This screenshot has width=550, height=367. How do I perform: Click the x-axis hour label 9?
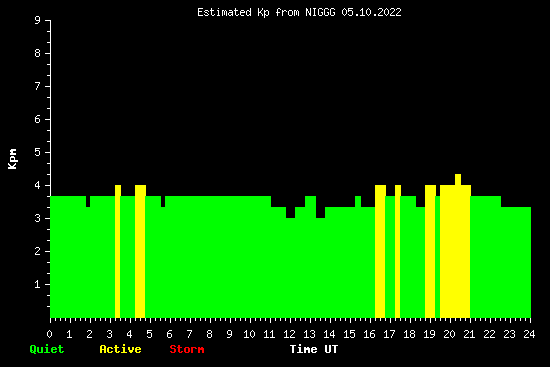(229, 334)
